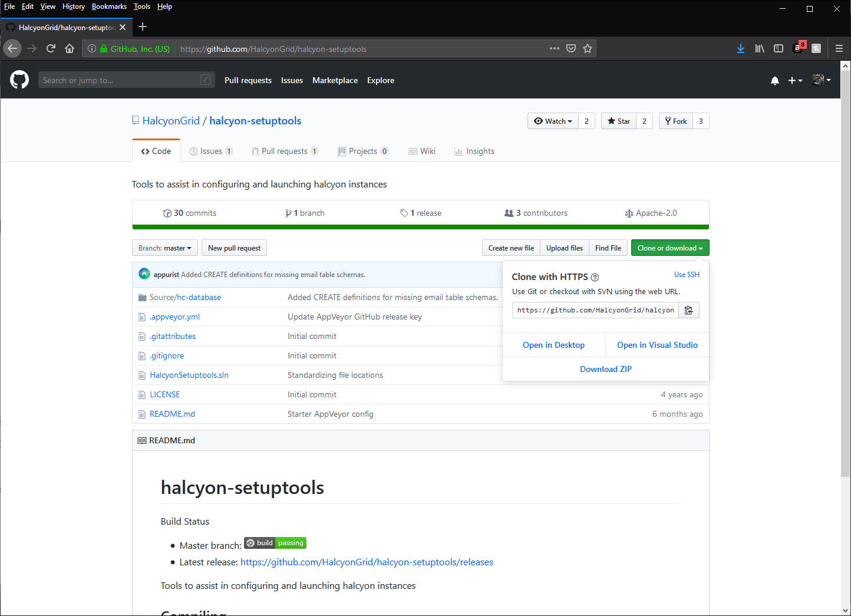Bookmark this page with the star
The image size is (851, 616).
[x=588, y=49]
